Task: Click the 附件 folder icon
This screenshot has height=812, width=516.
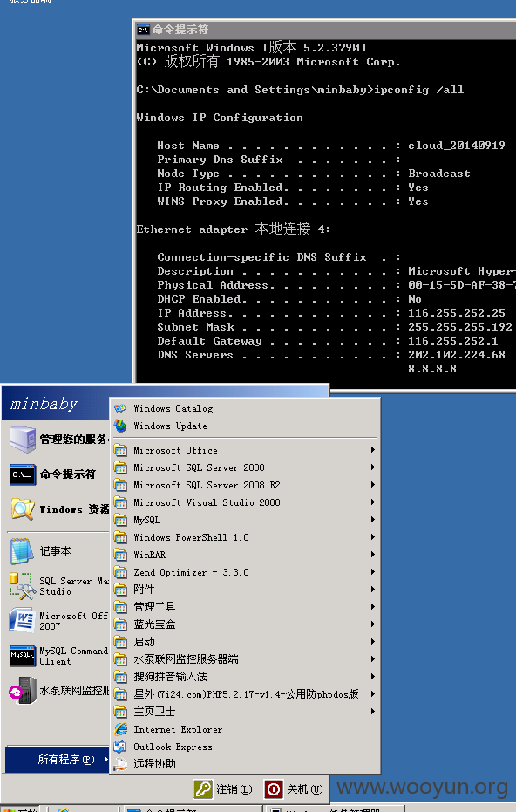Action: 120,590
